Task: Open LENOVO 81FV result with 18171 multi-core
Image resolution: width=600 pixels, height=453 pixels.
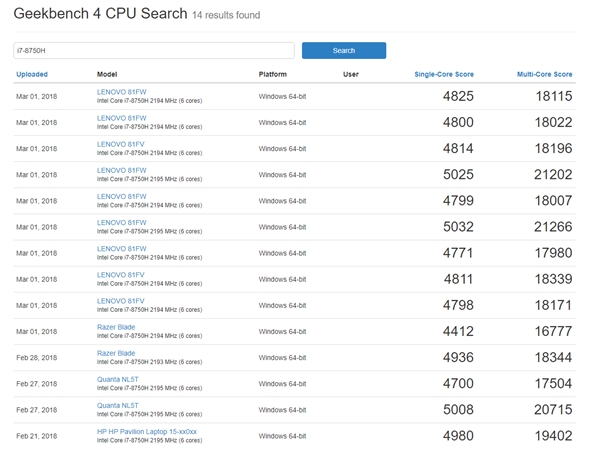Action: [x=122, y=300]
